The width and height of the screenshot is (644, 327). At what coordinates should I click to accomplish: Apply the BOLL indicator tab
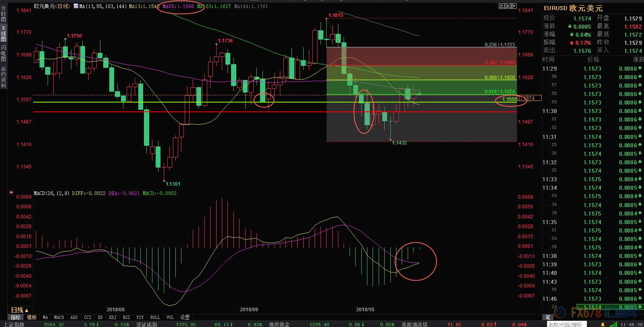[155, 317]
